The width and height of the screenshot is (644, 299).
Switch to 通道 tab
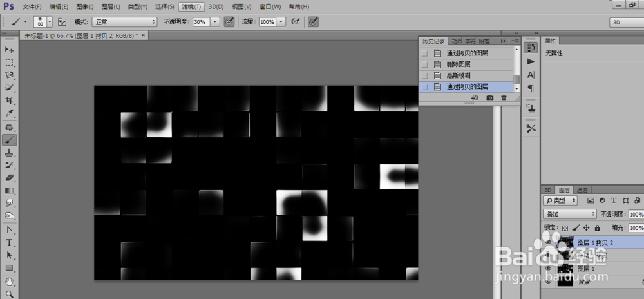point(582,189)
